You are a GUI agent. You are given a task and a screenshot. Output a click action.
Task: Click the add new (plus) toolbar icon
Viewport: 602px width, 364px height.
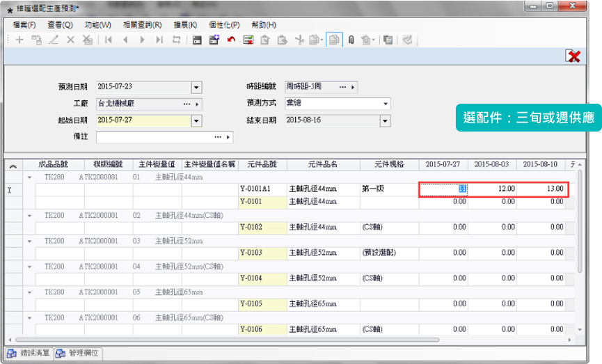[x=19, y=40]
